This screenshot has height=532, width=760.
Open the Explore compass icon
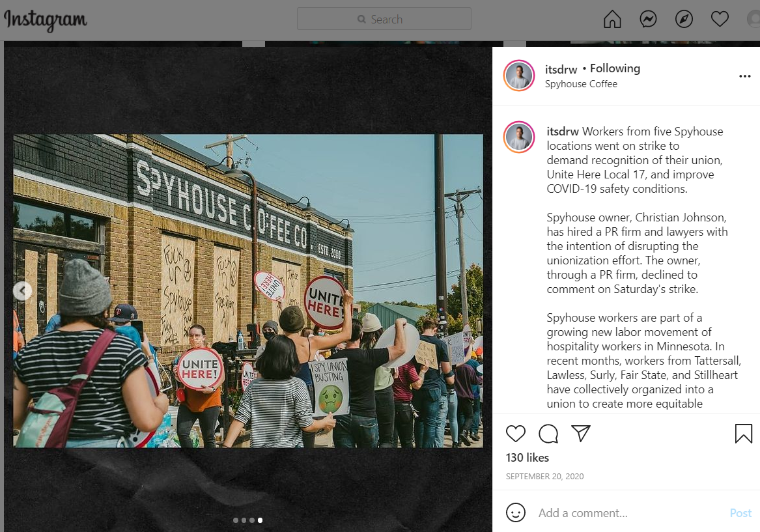[684, 20]
